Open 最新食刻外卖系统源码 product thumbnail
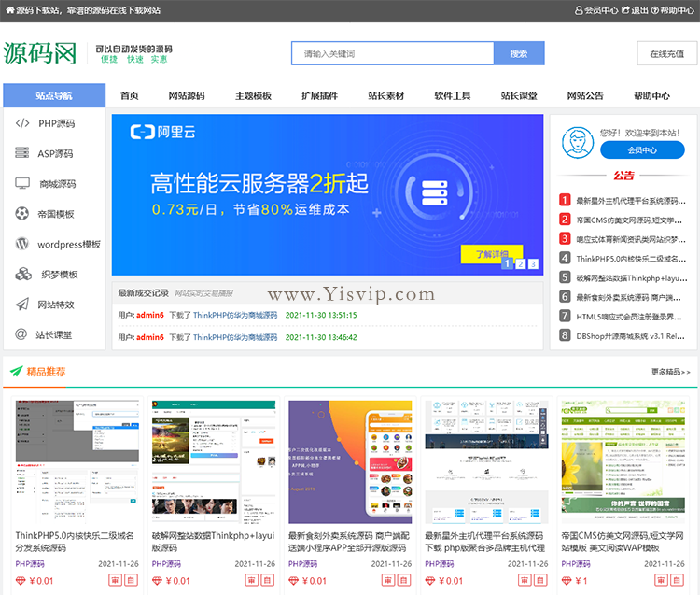The width and height of the screenshot is (700, 595). tap(350, 461)
